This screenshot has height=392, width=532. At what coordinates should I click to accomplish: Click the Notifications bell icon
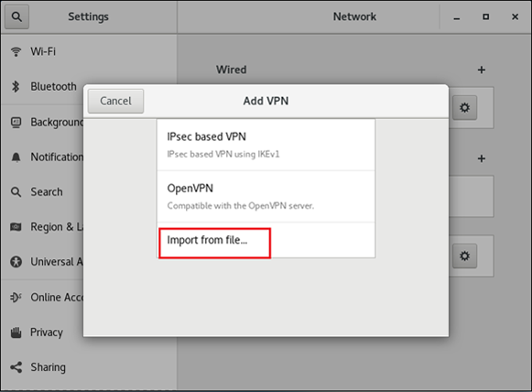[16, 158]
